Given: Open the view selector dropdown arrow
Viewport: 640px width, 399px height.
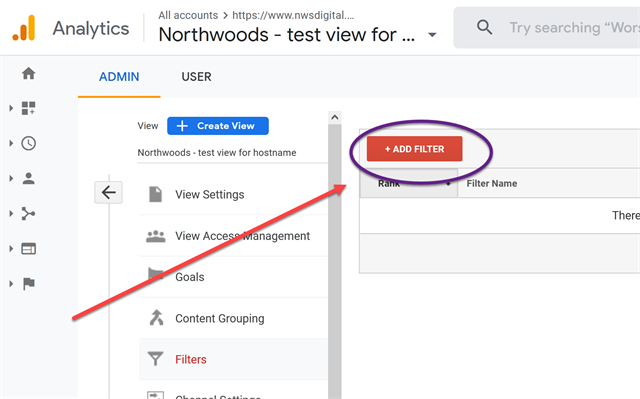Looking at the screenshot, I should [432, 35].
